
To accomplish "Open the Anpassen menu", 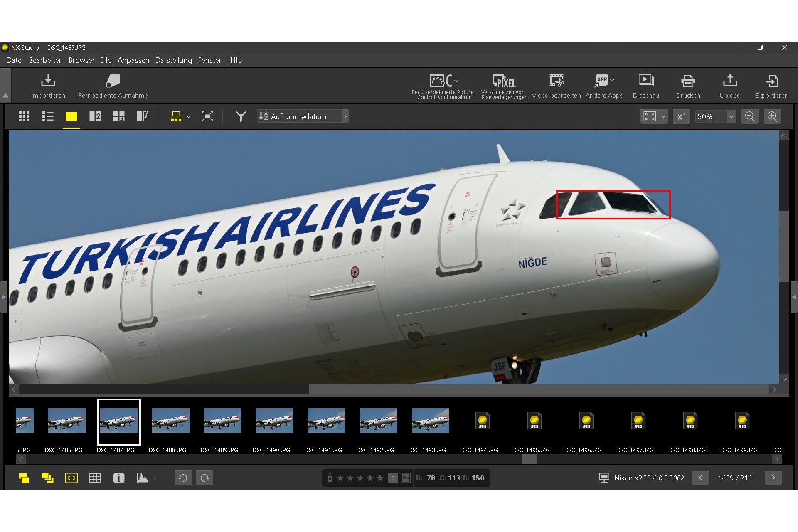I will (133, 60).
